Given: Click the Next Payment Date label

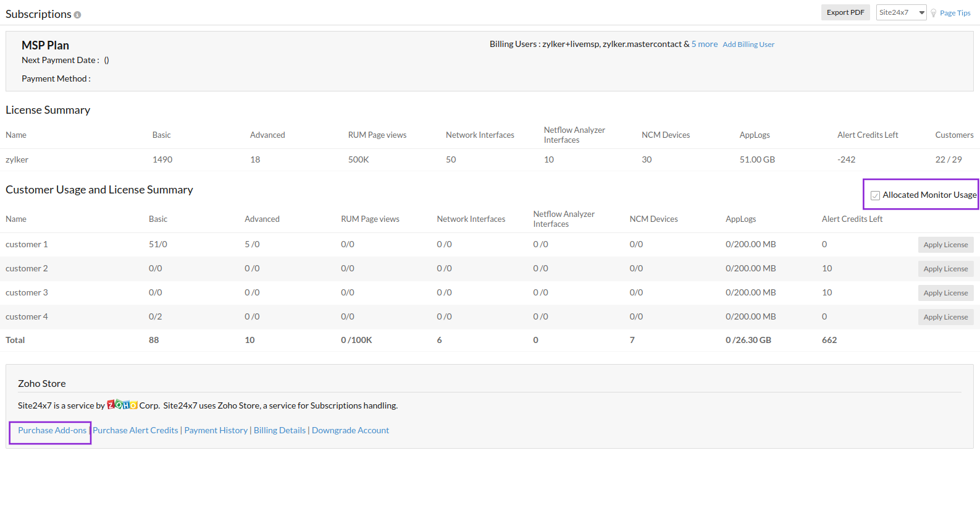Looking at the screenshot, I should coord(61,60).
